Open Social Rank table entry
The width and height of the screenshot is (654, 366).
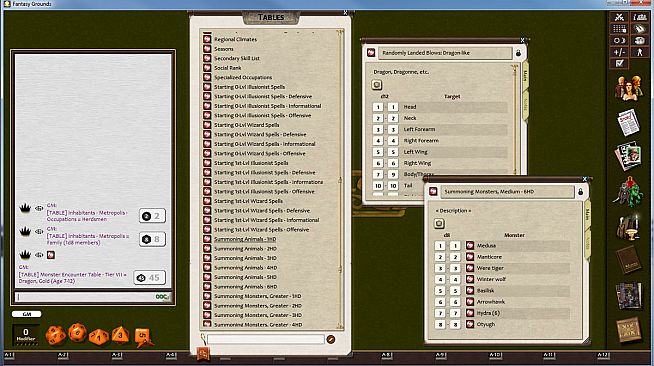click(228, 68)
